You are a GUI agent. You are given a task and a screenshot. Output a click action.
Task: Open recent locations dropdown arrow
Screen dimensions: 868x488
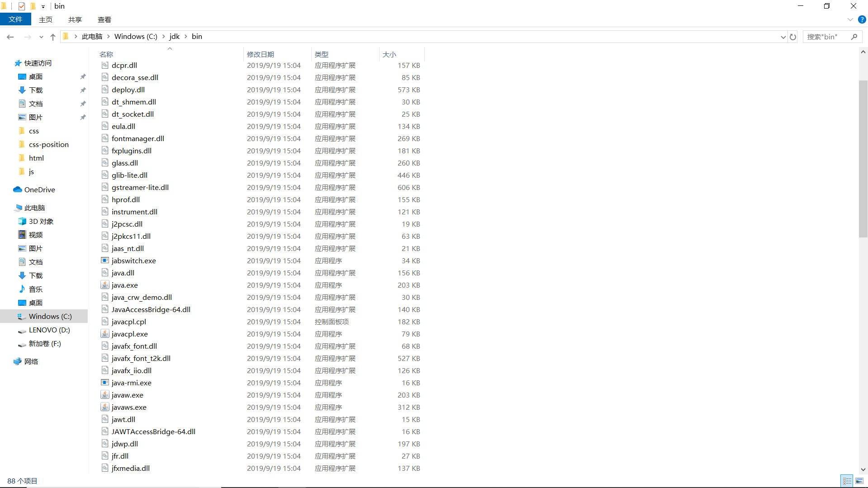click(x=41, y=37)
